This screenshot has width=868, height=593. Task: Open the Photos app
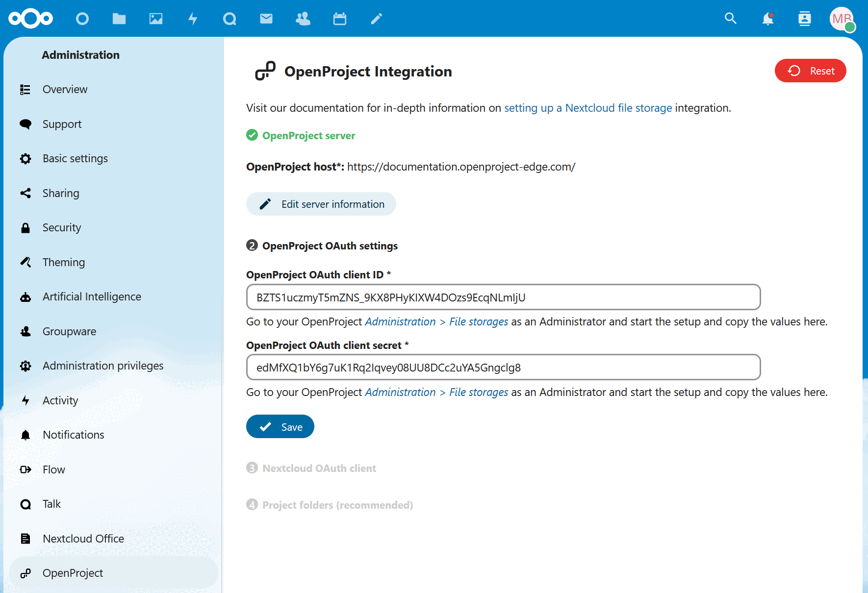click(x=156, y=19)
